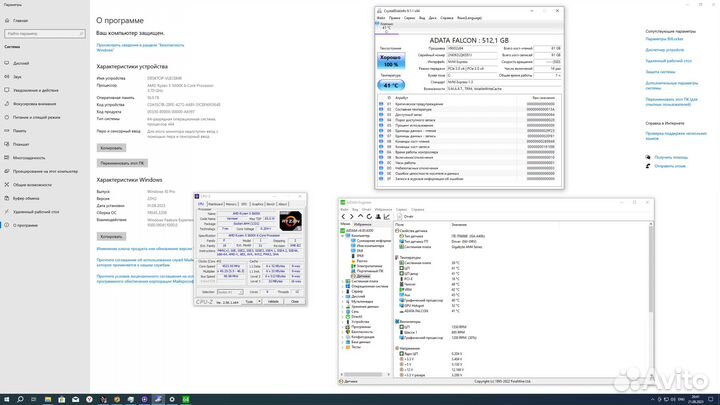
Task: Click the BitLocker settings link
Action: 665,39
